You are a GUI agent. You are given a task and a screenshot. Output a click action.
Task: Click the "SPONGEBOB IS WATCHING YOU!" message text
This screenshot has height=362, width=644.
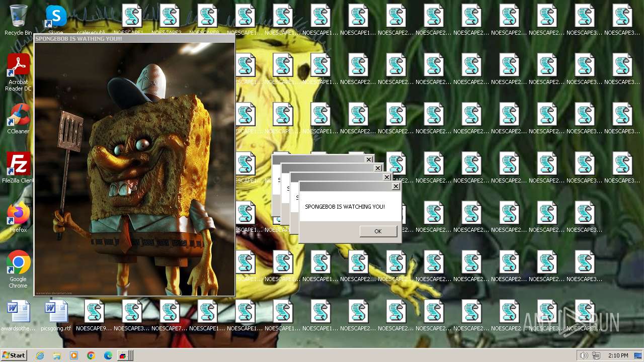point(345,207)
